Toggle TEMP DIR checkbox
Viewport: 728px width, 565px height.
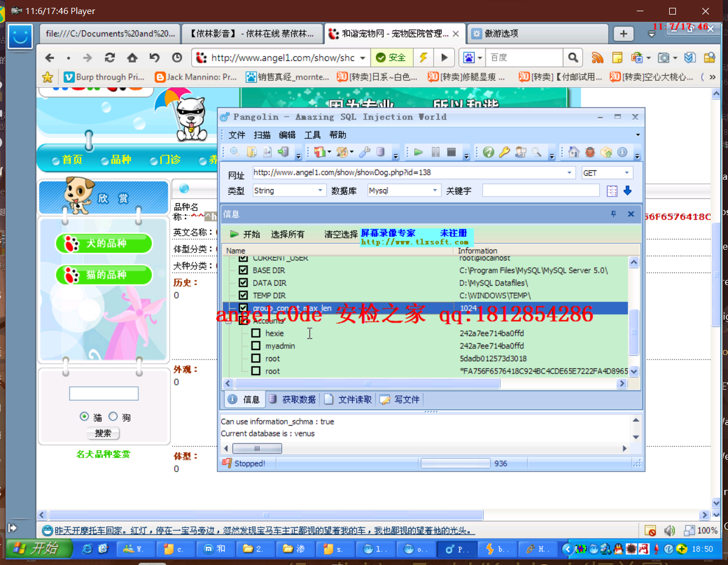(243, 295)
